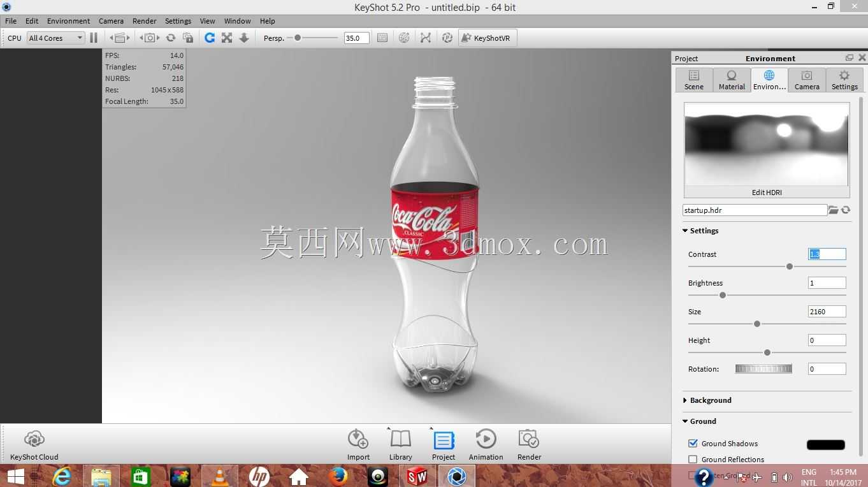The height and width of the screenshot is (487, 868).
Task: Lock the camera with the padlock icon
Action: coord(188,38)
